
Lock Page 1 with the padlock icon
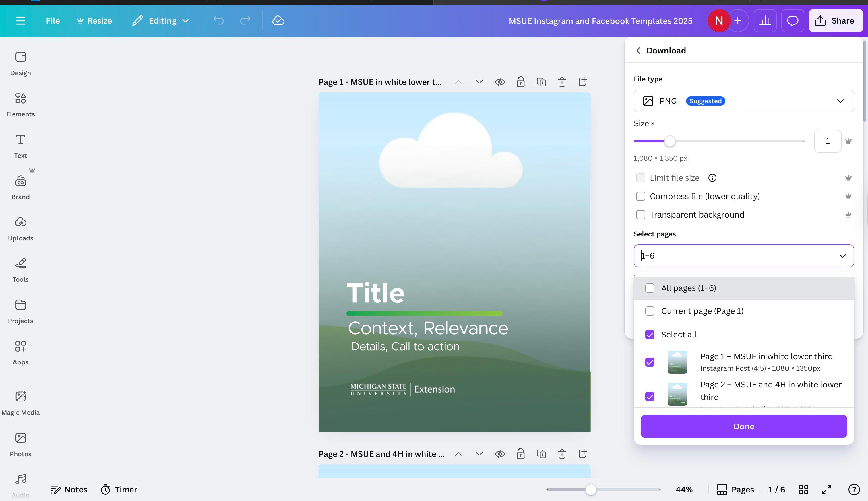pyautogui.click(x=520, y=82)
